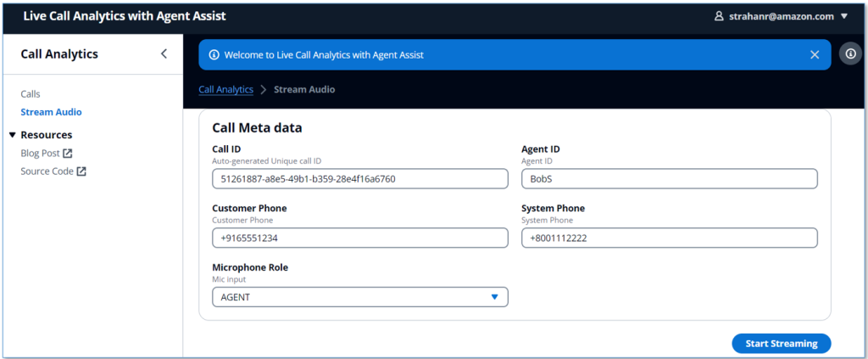Click the Microphone Role label
Image resolution: width=868 pixels, height=359 pixels.
click(x=250, y=267)
